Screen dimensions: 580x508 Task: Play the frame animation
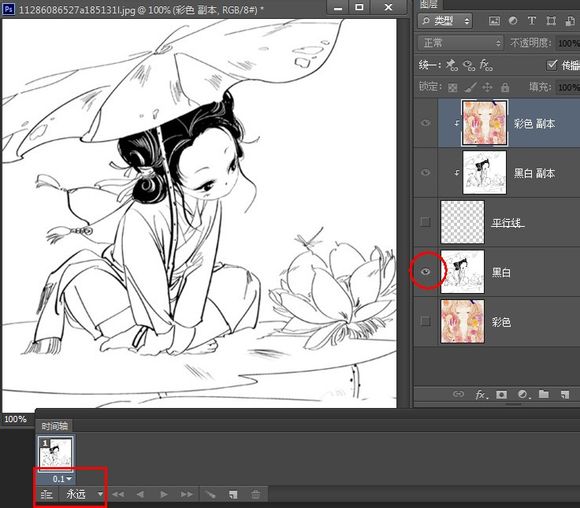(164, 494)
